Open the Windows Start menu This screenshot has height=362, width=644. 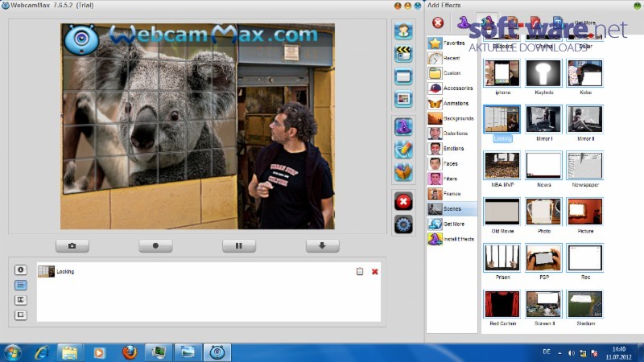[x=11, y=352]
